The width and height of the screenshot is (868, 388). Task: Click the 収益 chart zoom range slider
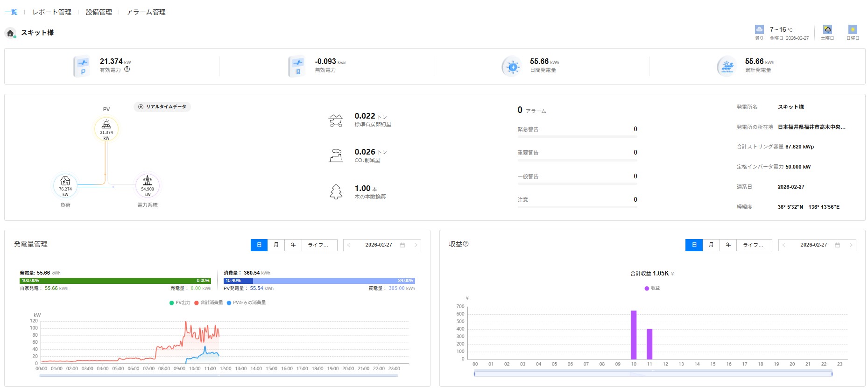[x=653, y=373]
